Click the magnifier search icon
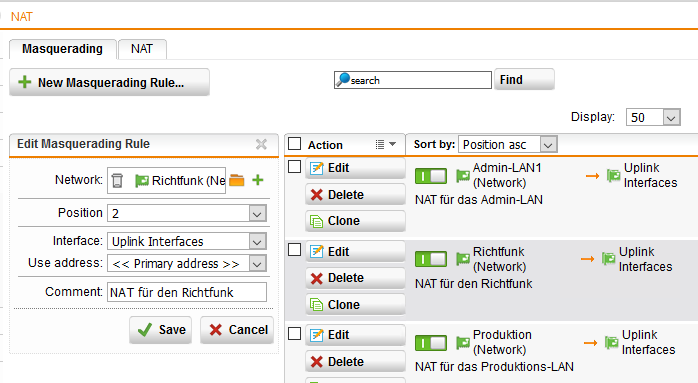Image resolution: width=698 pixels, height=383 pixels. coord(343,80)
